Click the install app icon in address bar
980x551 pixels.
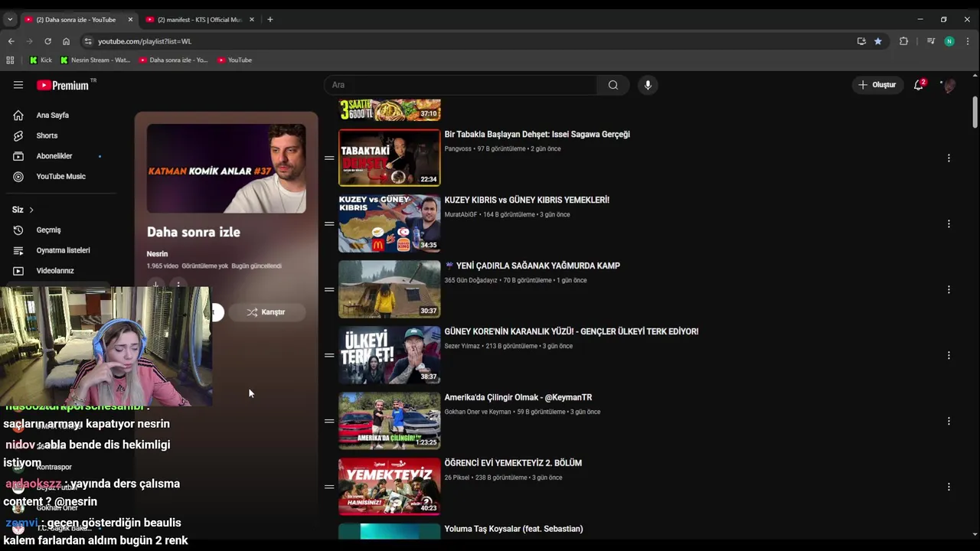[x=861, y=41]
